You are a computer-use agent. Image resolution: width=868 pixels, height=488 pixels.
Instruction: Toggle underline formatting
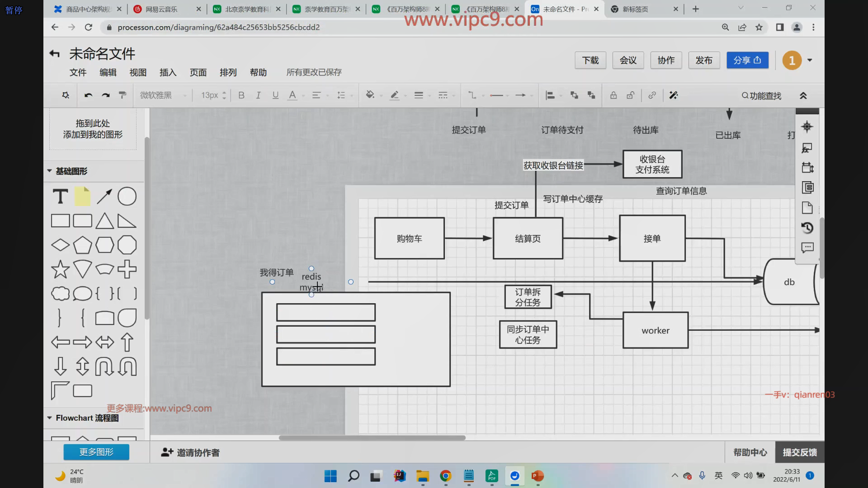[x=275, y=95]
